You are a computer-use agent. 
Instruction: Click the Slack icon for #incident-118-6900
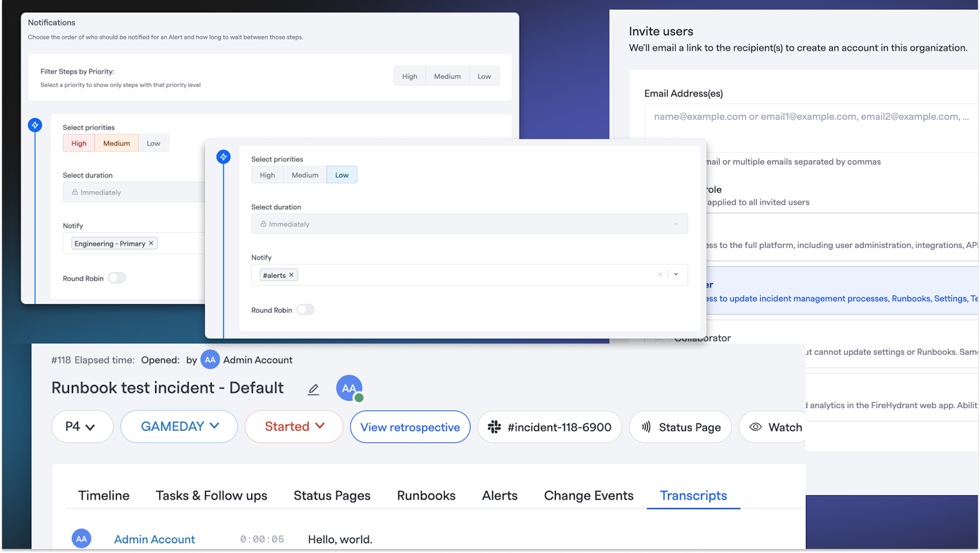494,427
